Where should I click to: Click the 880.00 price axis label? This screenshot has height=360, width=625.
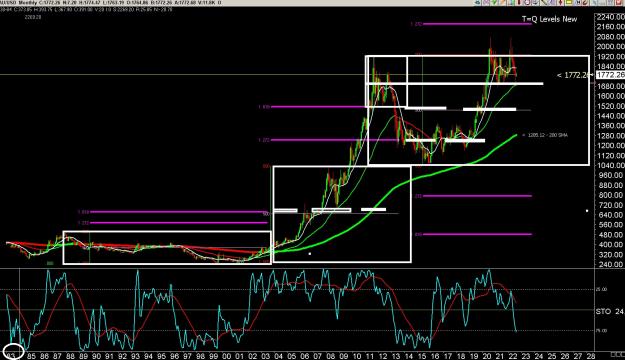[x=611, y=185]
